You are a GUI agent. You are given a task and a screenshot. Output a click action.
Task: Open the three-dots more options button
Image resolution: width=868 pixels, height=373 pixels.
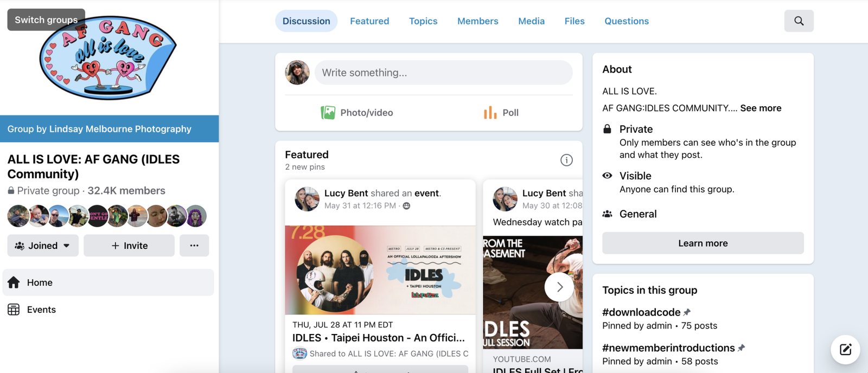pyautogui.click(x=194, y=246)
